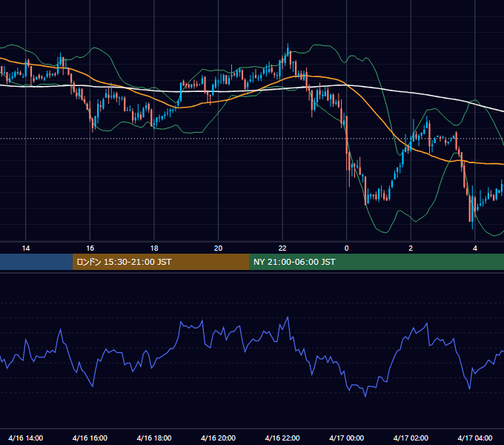Image resolution: width=504 pixels, height=445 pixels.
Task: Click the blue session band before ロンドン
Action: coord(36,262)
